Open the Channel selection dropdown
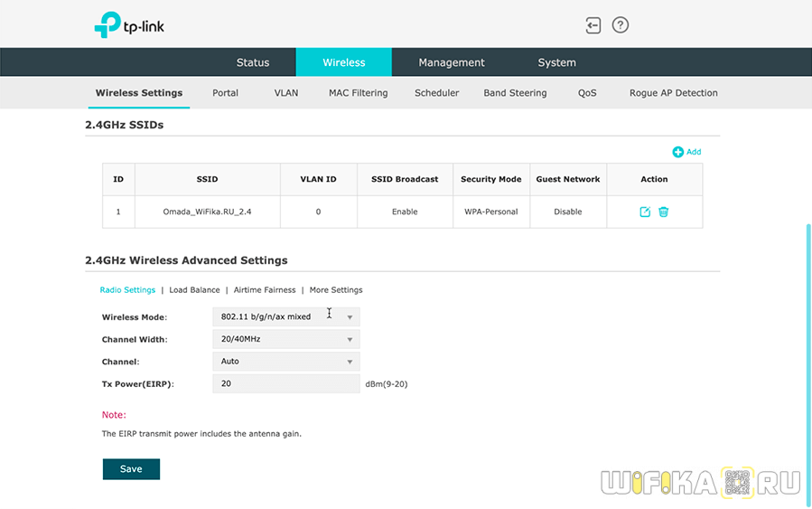The width and height of the screenshot is (812, 509). tap(285, 362)
